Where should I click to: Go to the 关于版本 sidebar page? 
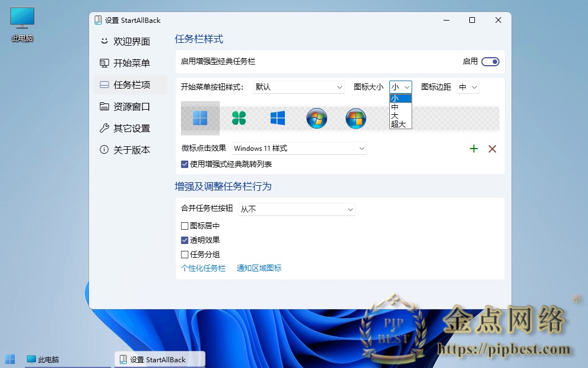130,150
